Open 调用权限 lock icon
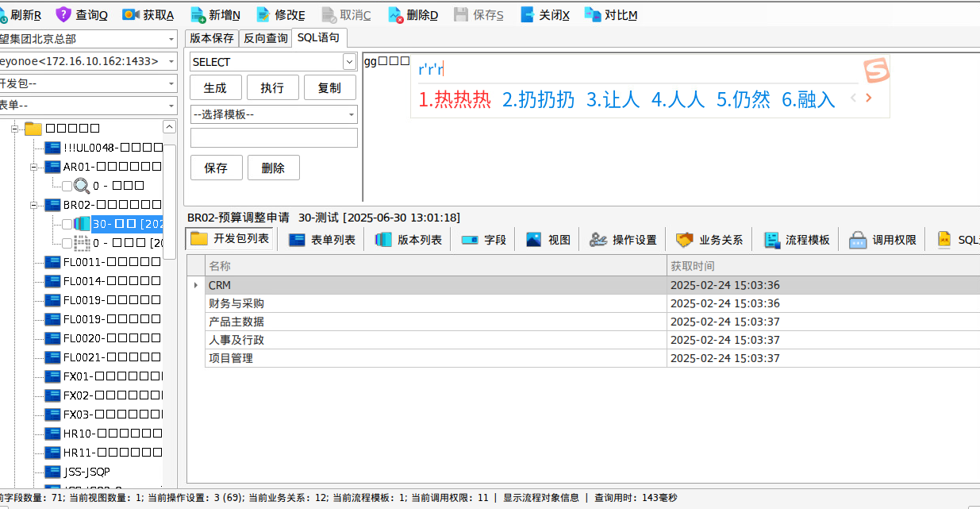Viewport: 980px width, 509px height. pos(858,240)
